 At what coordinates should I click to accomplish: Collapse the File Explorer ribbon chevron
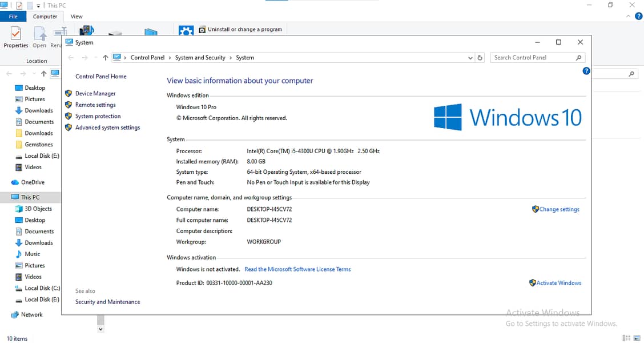628,17
